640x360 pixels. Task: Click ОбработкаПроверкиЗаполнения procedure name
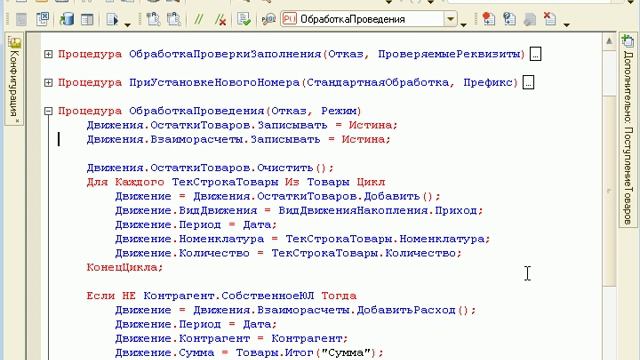pos(225,54)
